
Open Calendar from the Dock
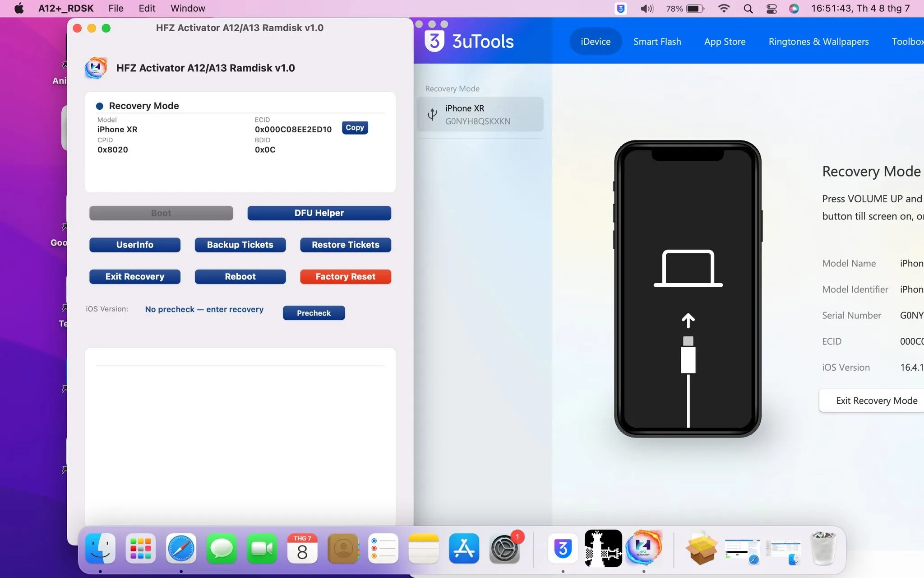pos(302,548)
